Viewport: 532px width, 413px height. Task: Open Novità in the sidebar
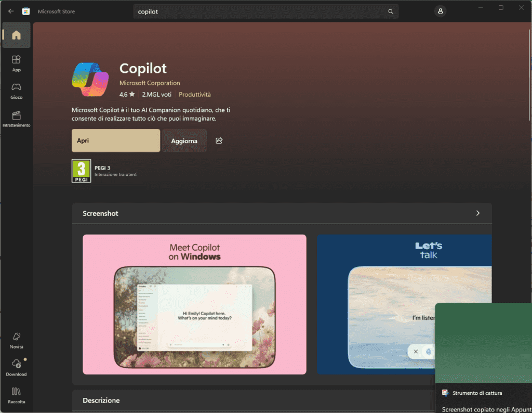16,340
